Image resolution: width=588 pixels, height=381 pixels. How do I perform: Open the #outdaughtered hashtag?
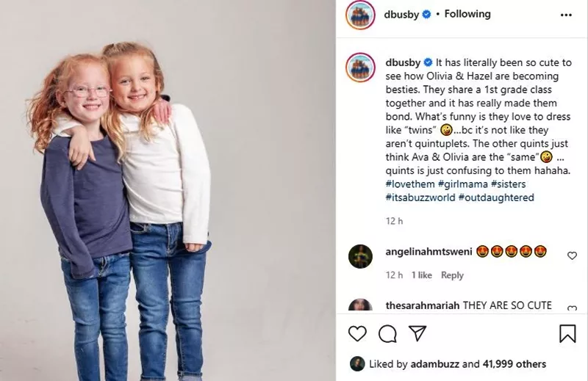pyautogui.click(x=496, y=197)
